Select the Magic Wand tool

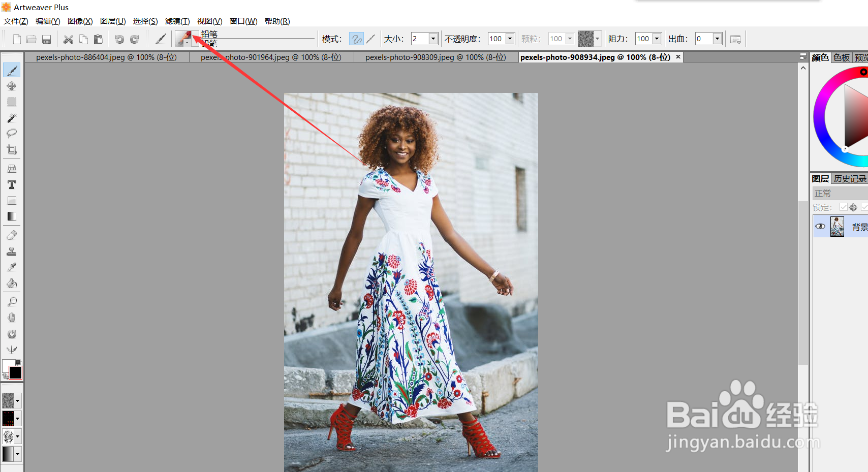[x=12, y=118]
